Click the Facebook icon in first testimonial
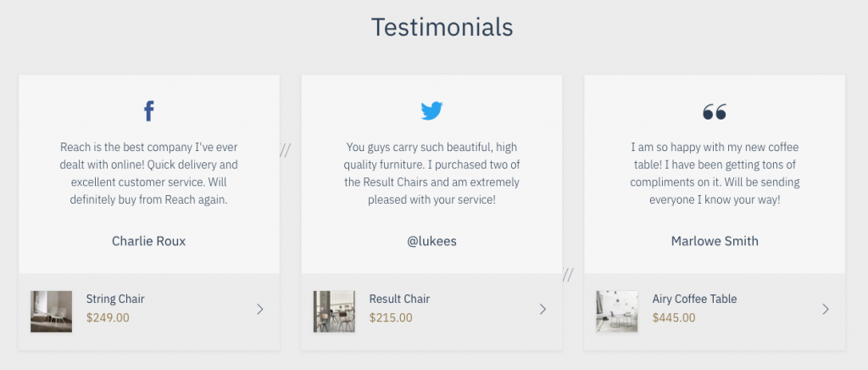 click(149, 111)
